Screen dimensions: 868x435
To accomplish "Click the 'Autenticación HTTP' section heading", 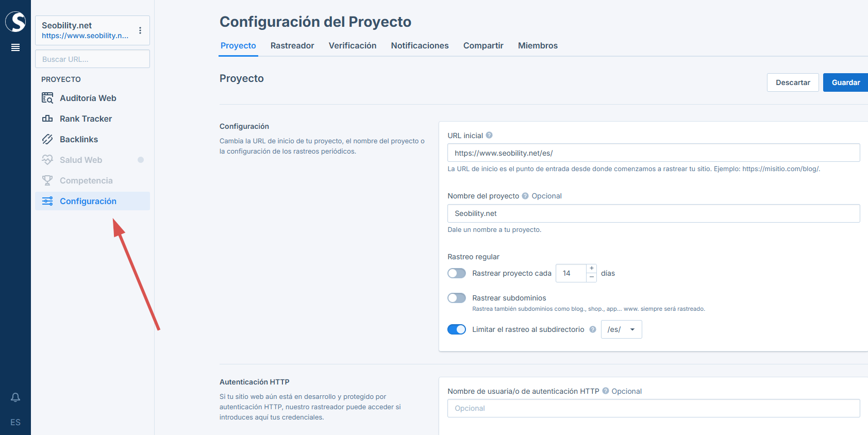I will [x=255, y=382].
